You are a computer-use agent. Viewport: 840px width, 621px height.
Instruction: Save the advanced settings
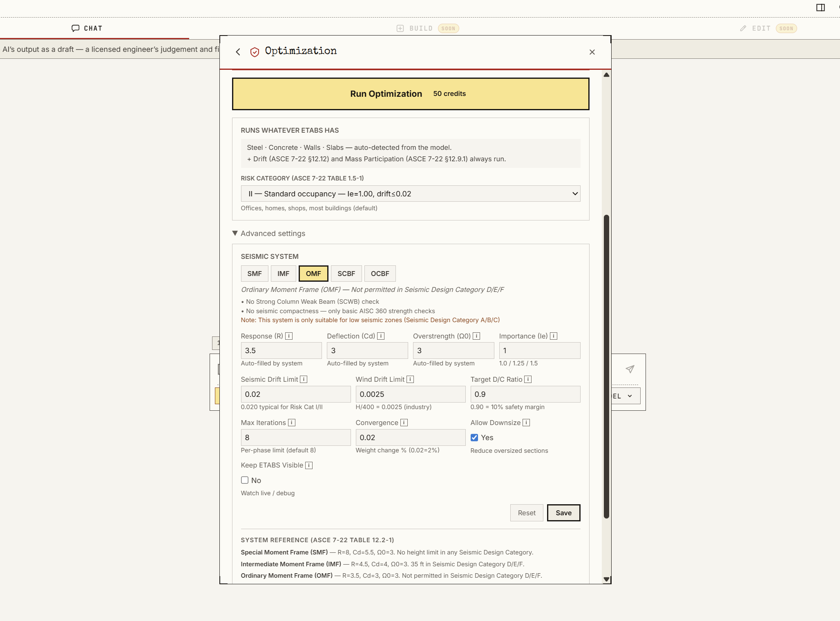(563, 513)
